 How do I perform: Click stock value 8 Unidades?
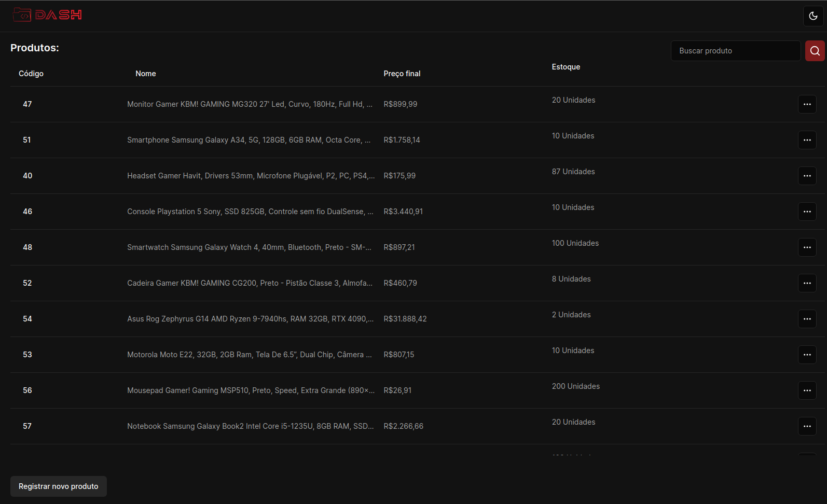[x=571, y=279]
